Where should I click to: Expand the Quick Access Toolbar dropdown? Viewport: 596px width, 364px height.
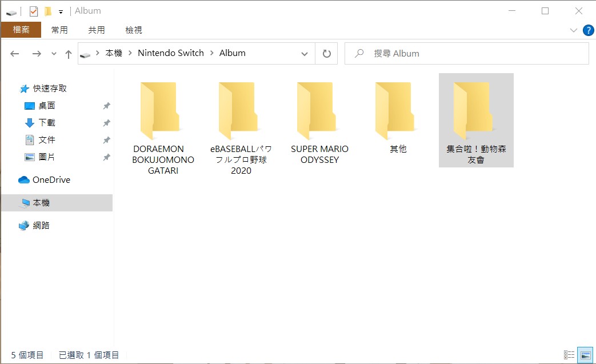60,11
